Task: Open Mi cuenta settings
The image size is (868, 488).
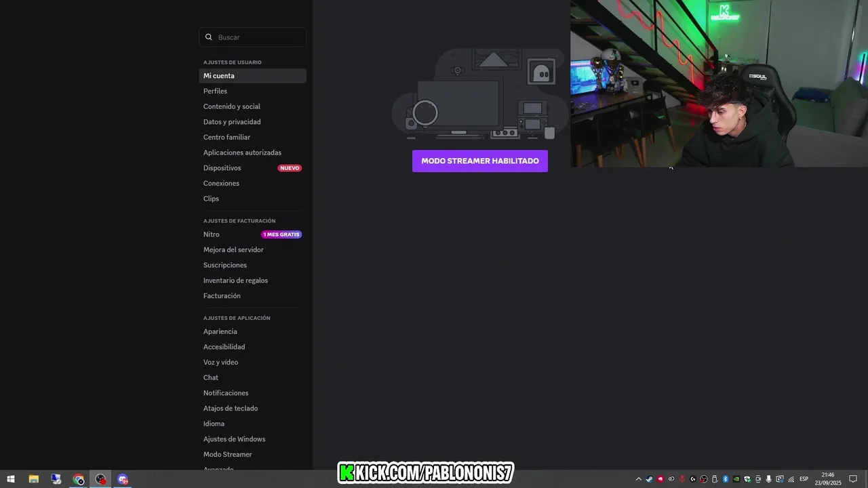Action: (x=252, y=76)
